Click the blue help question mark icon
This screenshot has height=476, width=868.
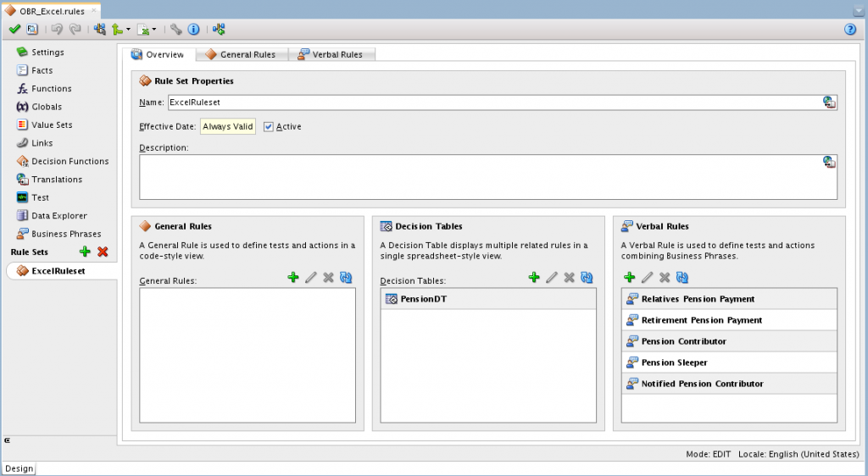tap(850, 29)
